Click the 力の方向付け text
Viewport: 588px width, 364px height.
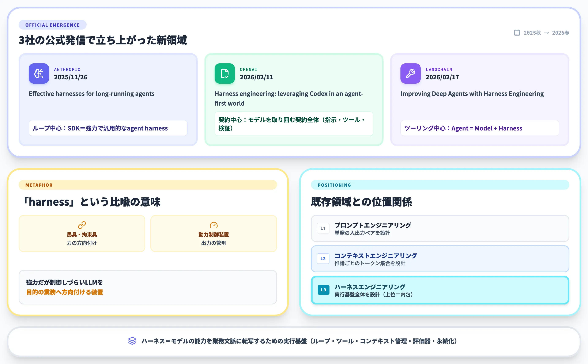[82, 243]
